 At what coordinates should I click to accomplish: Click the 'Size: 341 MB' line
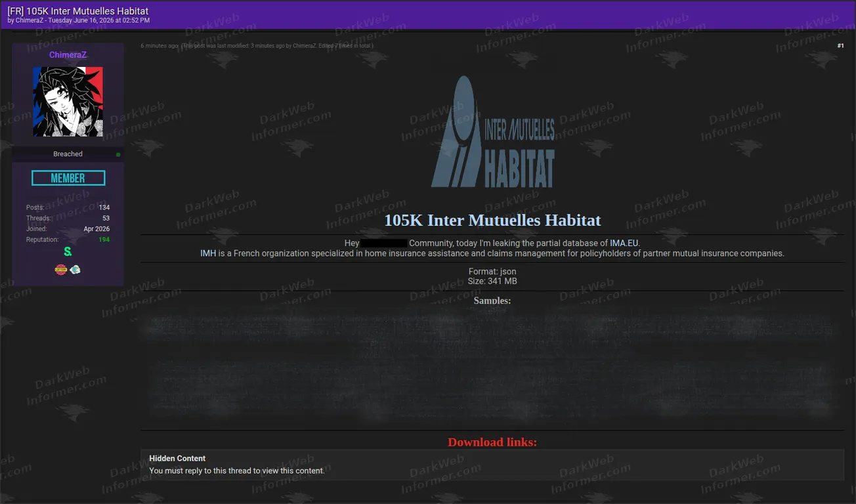tap(492, 281)
